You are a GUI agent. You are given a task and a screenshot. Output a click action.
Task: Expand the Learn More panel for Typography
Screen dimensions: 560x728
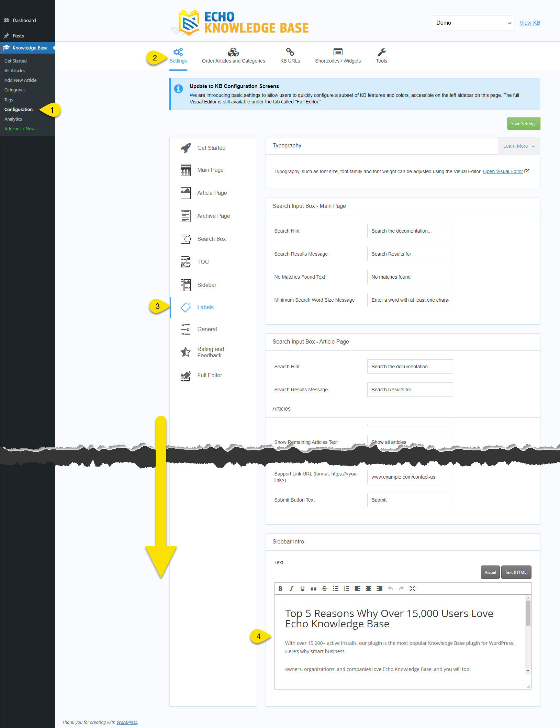[518, 146]
